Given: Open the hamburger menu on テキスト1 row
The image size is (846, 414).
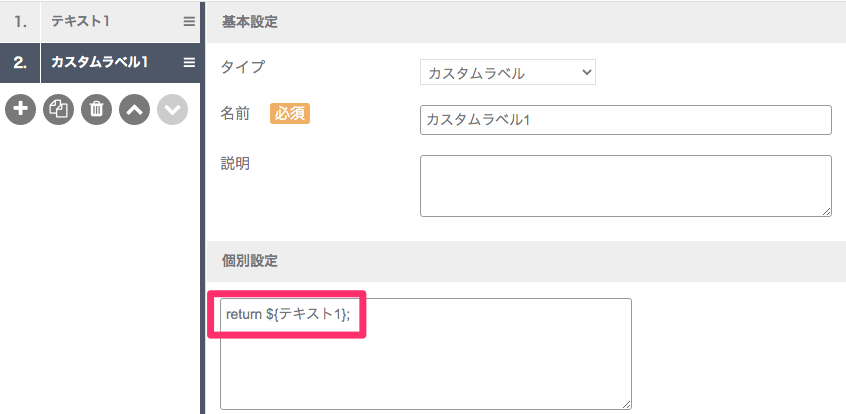Looking at the screenshot, I should click(x=189, y=22).
